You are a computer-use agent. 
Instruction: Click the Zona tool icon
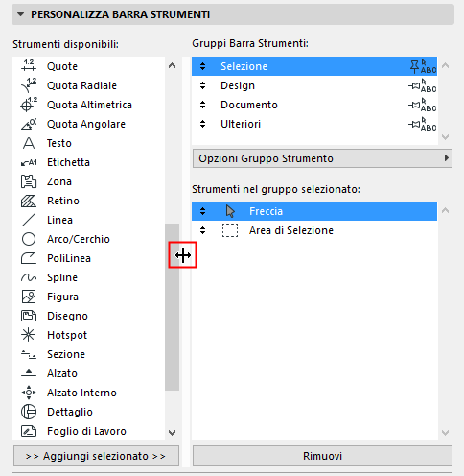(x=29, y=181)
